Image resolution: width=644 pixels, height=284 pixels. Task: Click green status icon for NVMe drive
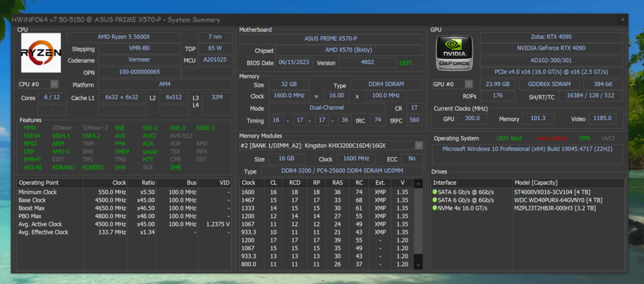coord(435,208)
